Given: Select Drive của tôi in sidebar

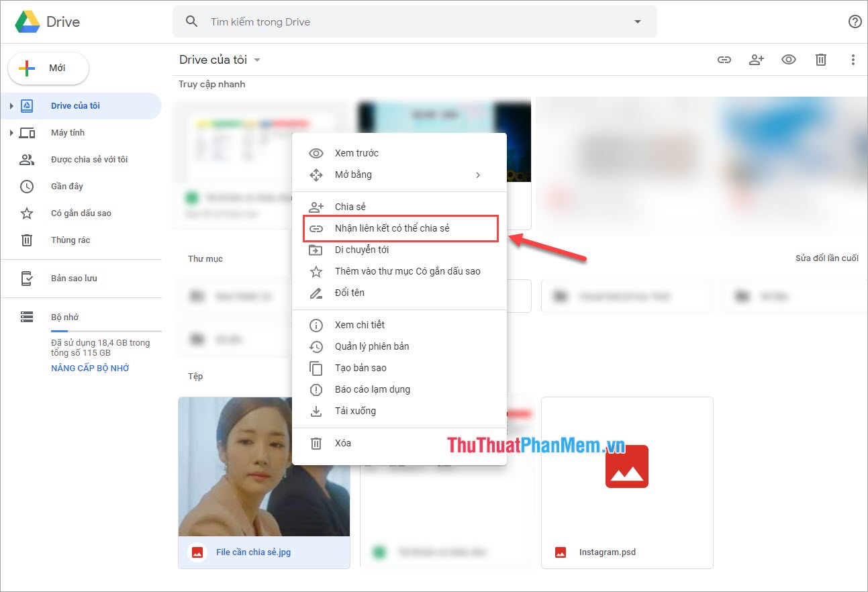Looking at the screenshot, I should [81, 106].
